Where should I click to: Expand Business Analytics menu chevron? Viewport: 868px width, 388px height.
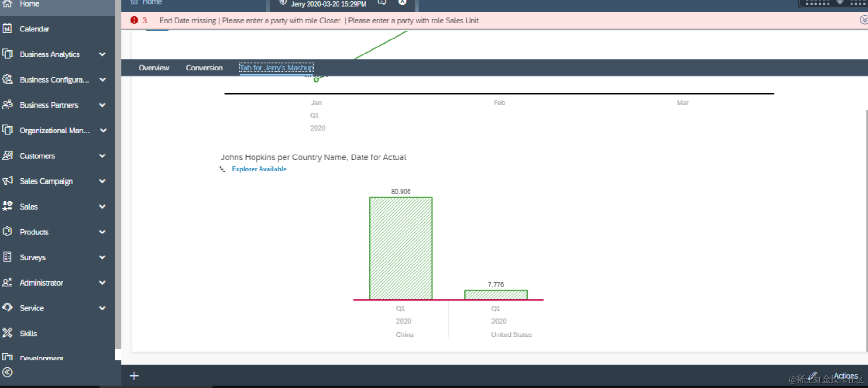(x=102, y=54)
